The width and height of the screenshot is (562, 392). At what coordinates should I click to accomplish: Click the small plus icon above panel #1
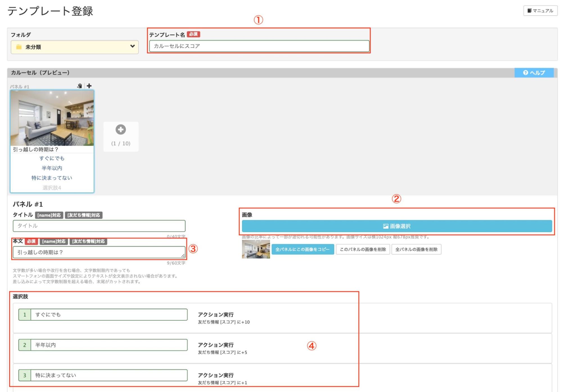point(89,86)
